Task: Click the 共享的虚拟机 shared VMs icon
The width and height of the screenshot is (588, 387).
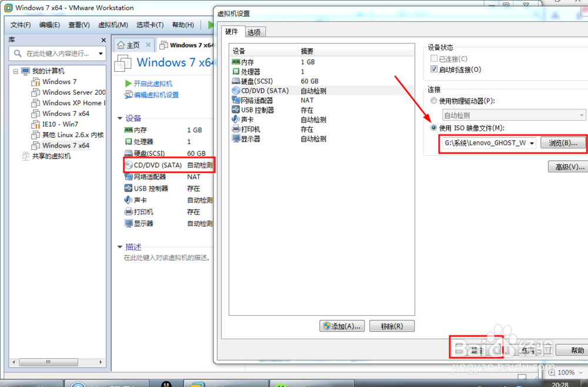Action: coord(25,156)
